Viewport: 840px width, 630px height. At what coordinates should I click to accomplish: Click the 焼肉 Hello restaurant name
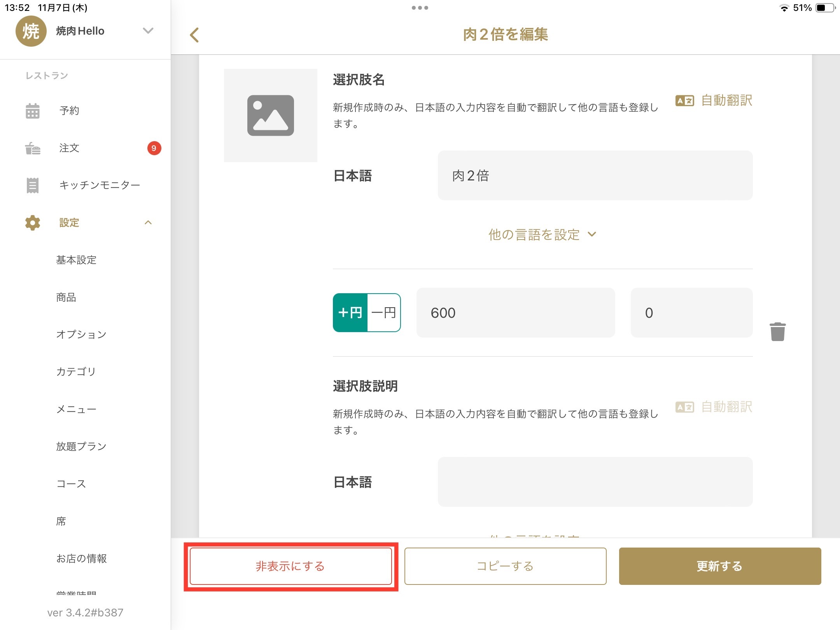(x=80, y=31)
